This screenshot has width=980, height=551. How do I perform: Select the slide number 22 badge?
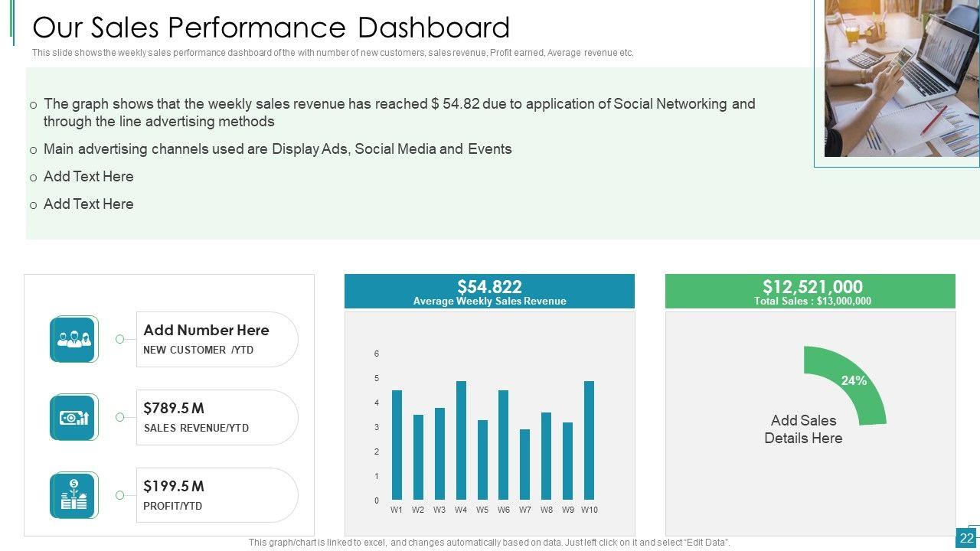966,539
